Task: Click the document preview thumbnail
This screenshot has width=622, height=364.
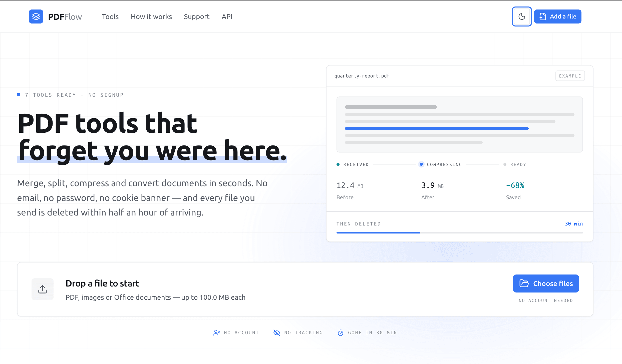Action: 460,124
